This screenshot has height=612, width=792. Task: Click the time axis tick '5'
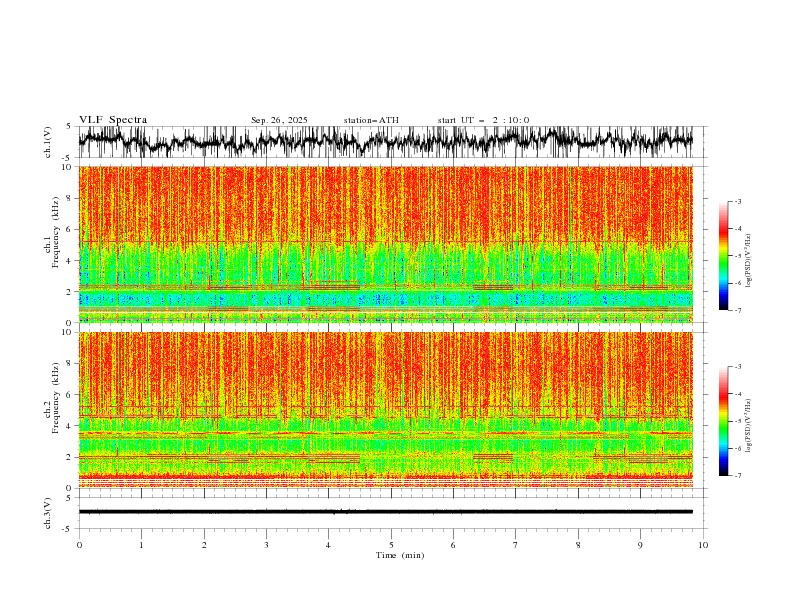[391, 545]
